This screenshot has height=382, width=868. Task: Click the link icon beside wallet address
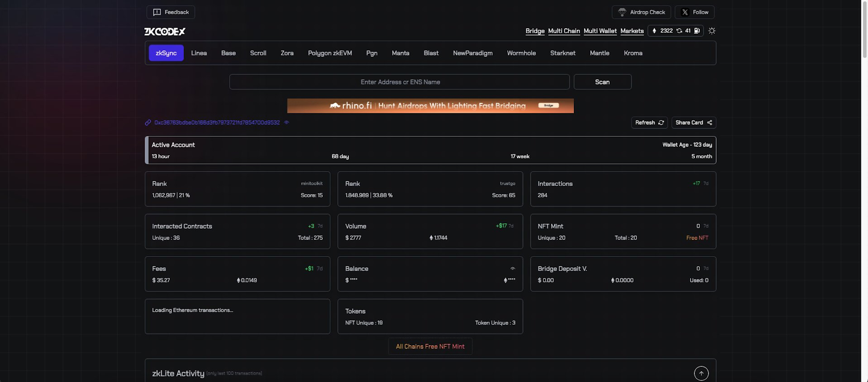click(148, 122)
